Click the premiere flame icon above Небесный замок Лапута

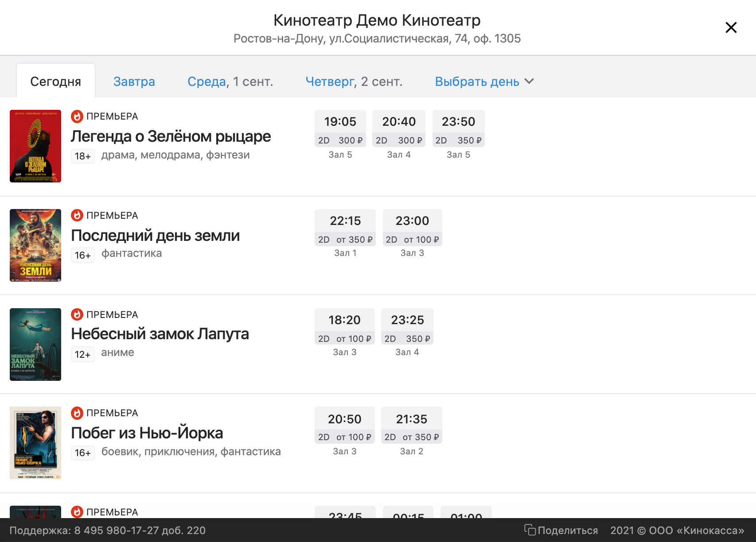[77, 315]
